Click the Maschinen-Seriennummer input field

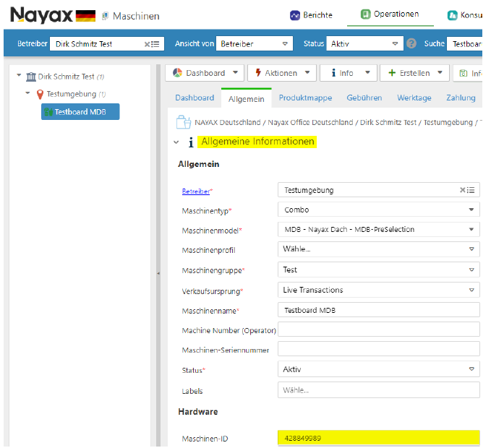(379, 349)
